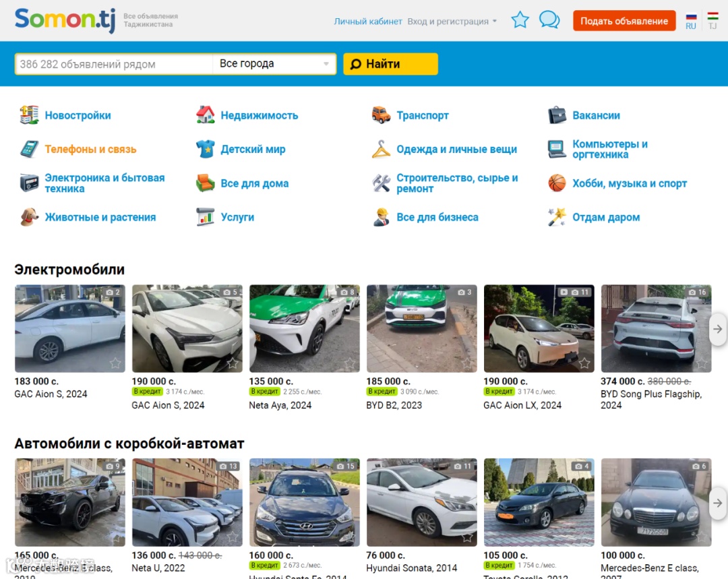The height and width of the screenshot is (579, 728).
Task: Open the Одежда и личные вещи category link
Action: (457, 149)
